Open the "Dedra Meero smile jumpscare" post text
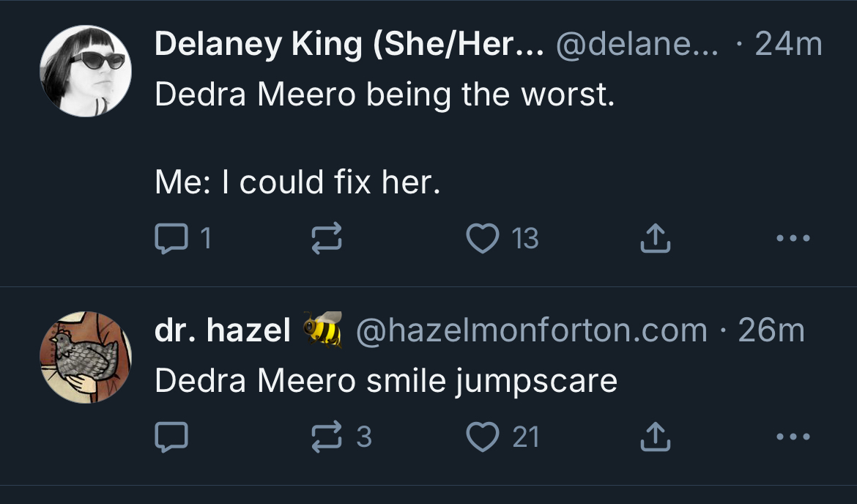 click(x=386, y=381)
